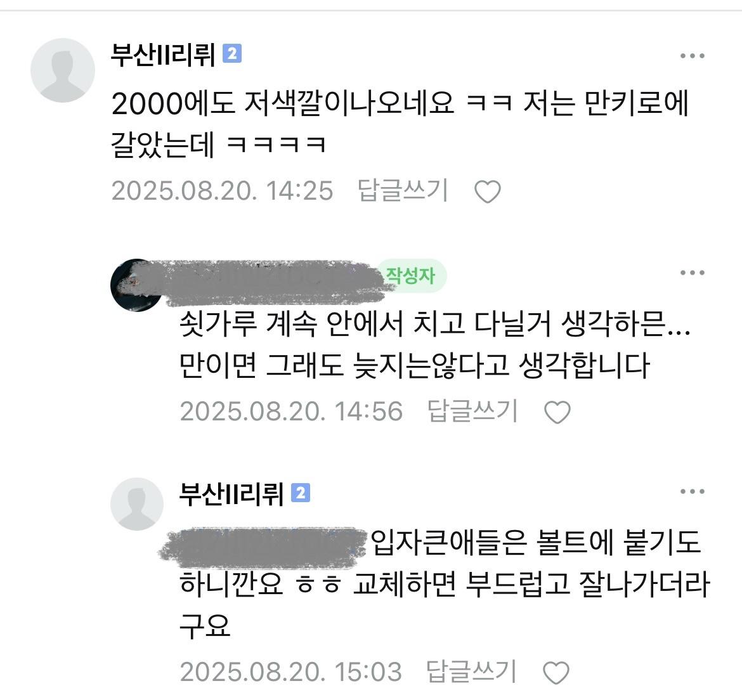Click 답글쓰기 under the 14:25 comment
The width and height of the screenshot is (742, 700).
pos(403,191)
